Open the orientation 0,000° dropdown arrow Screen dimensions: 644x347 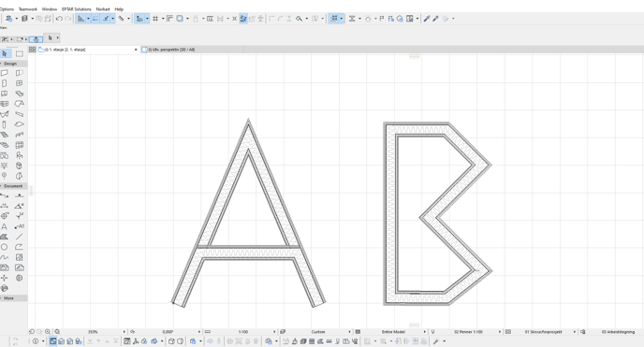click(199, 331)
